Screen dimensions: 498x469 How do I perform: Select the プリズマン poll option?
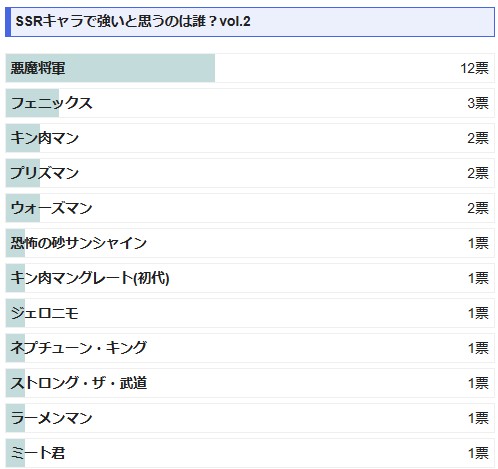coord(250,173)
